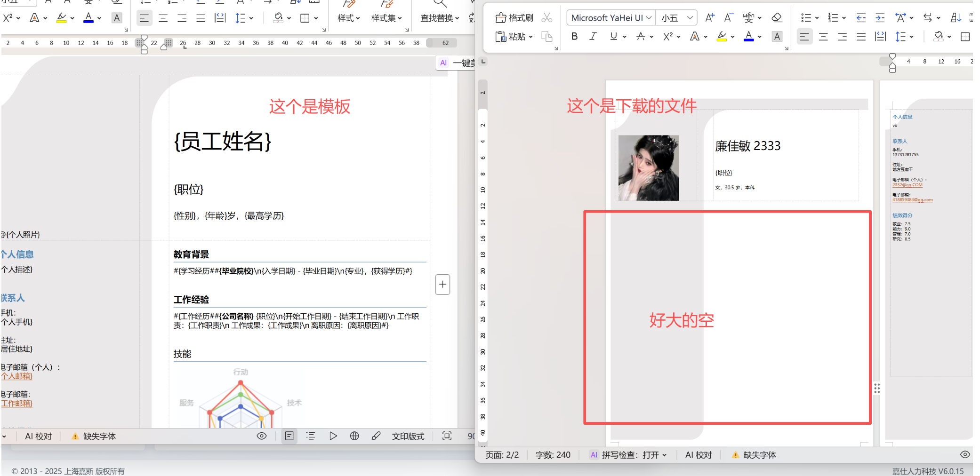The image size is (980, 476).
Task: Click the clear formatting eraser icon
Action: (x=777, y=18)
